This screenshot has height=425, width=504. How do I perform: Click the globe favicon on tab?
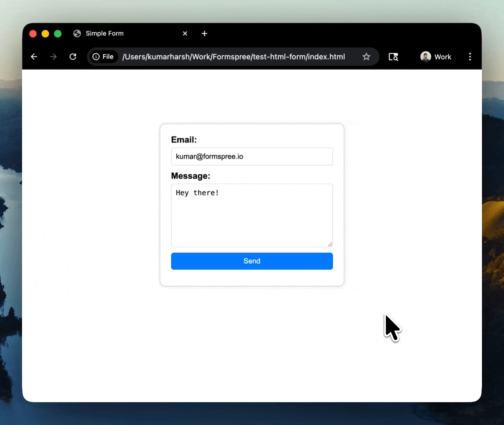(x=77, y=33)
